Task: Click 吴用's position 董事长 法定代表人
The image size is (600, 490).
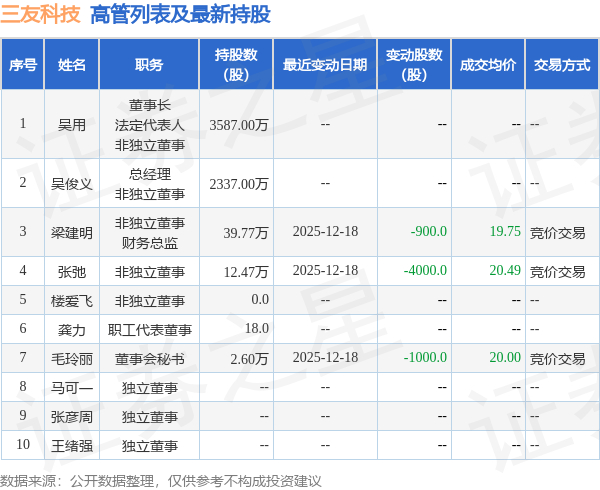Action: 150,115
